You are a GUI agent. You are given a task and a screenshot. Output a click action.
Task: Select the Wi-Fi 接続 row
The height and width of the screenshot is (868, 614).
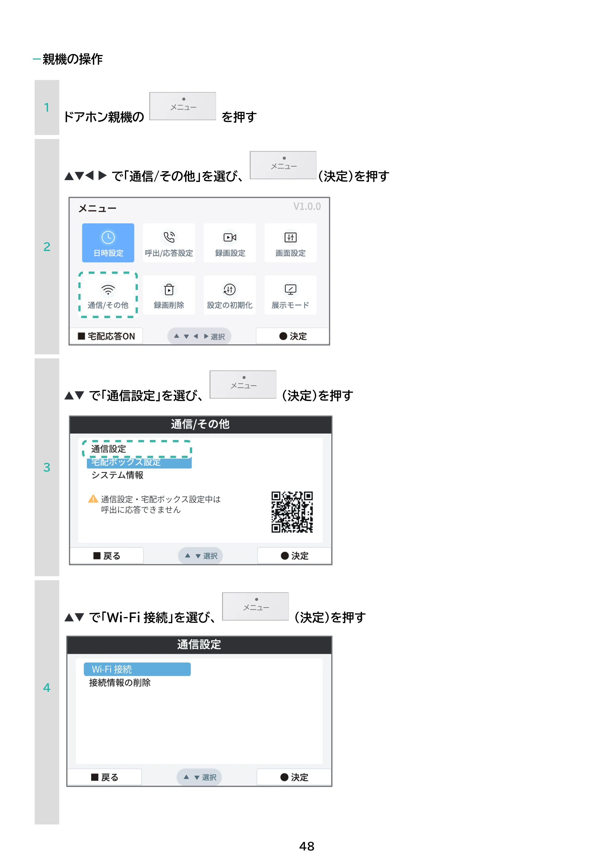[x=137, y=669]
